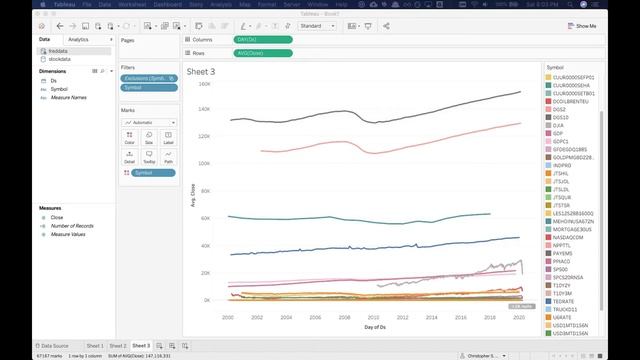Click the Duplicate sheet icon
Screen dimensions: 640x360
tap(164, 26)
